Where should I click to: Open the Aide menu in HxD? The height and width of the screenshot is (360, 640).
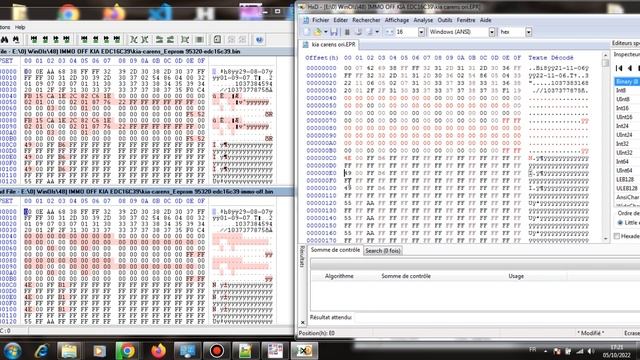pos(485,20)
